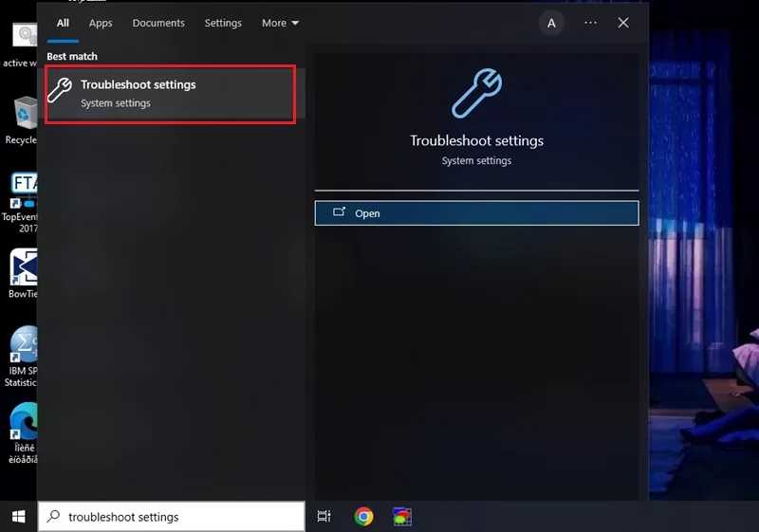Close the search panel
This screenshot has width=759, height=532.
click(x=623, y=23)
